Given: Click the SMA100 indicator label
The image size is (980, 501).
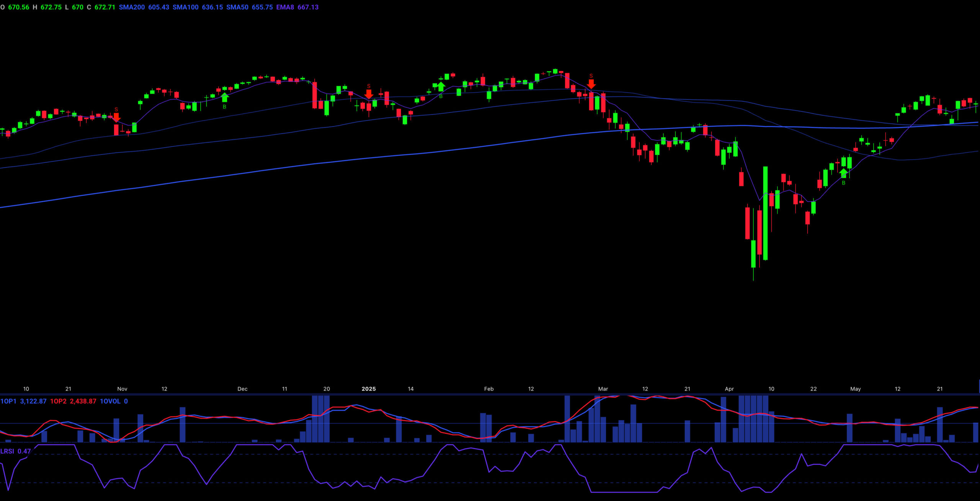Looking at the screenshot, I should click(x=185, y=7).
